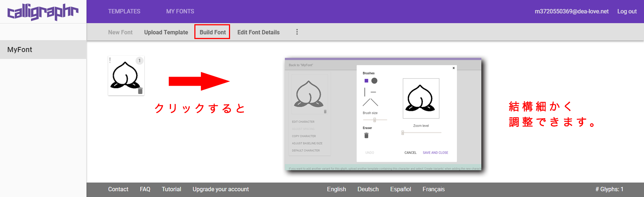This screenshot has height=197, width=644.
Task: Click the Calligraphr logo
Action: click(x=43, y=12)
